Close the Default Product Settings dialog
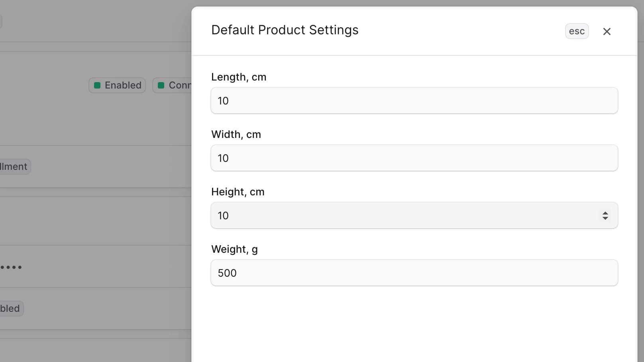The image size is (644, 362). (607, 31)
